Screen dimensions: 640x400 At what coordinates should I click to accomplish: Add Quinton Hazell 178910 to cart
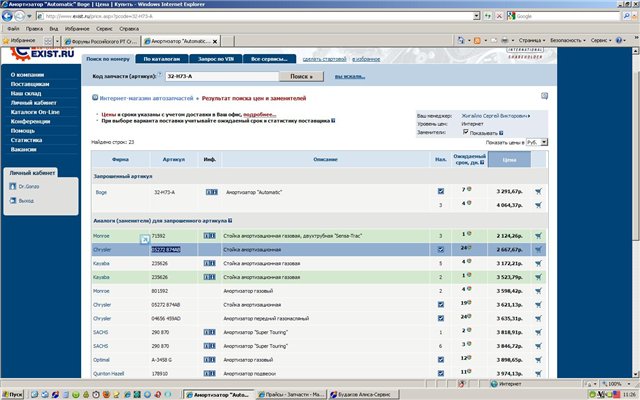click(538, 373)
